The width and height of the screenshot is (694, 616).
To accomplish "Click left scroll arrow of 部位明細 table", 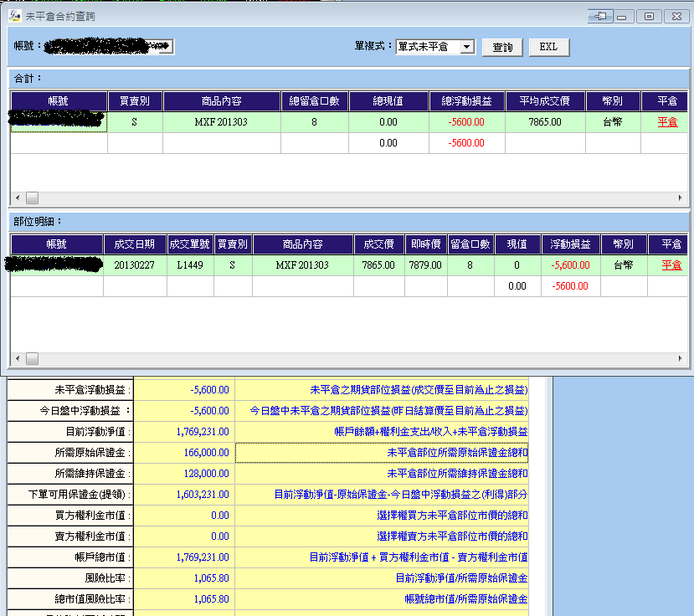I will pyautogui.click(x=18, y=358).
